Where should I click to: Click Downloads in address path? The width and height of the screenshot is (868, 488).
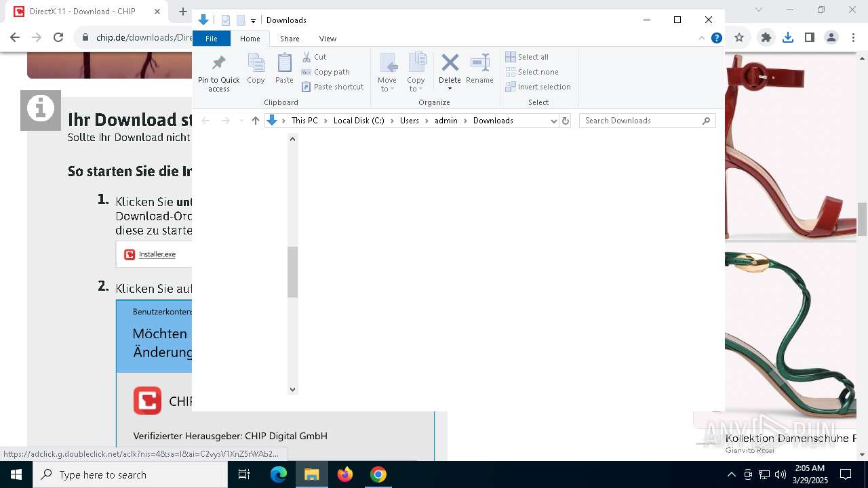pos(493,121)
